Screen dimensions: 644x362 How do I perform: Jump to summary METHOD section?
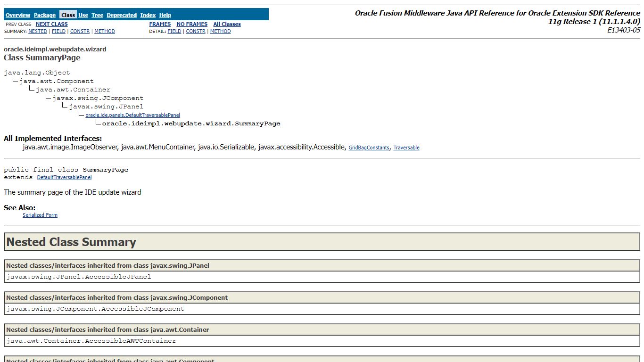[x=105, y=31]
